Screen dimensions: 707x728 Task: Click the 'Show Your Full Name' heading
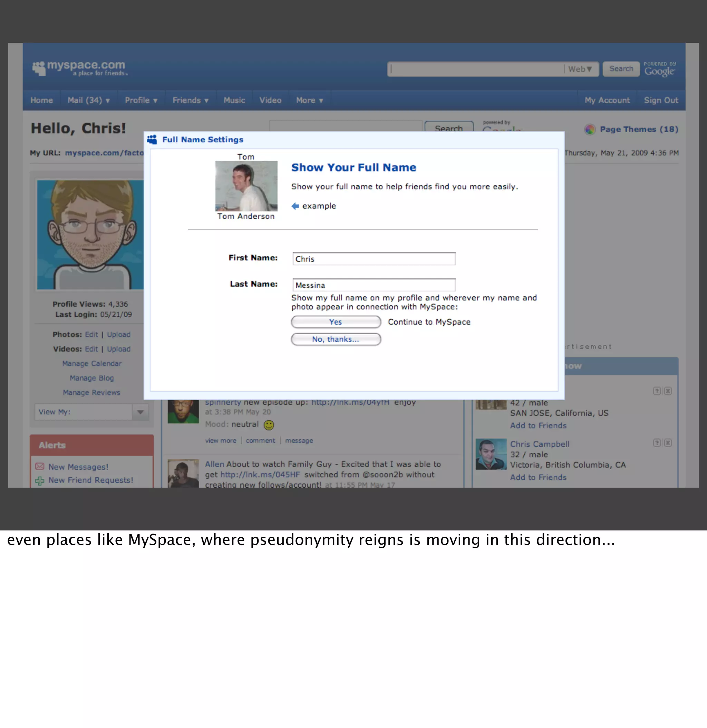pyautogui.click(x=353, y=167)
